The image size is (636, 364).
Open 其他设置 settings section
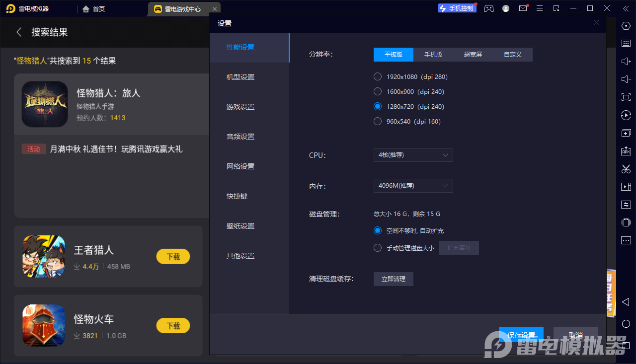tap(249, 256)
